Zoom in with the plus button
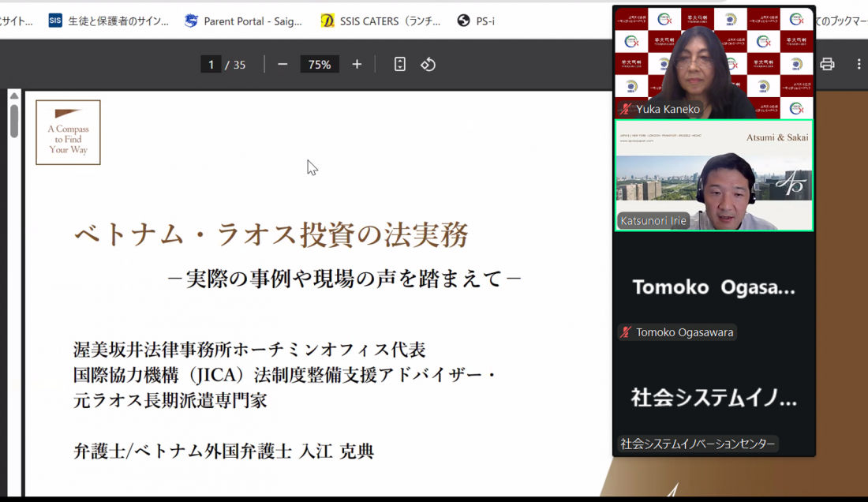Screen dimensions: 868x502 click(x=357, y=65)
